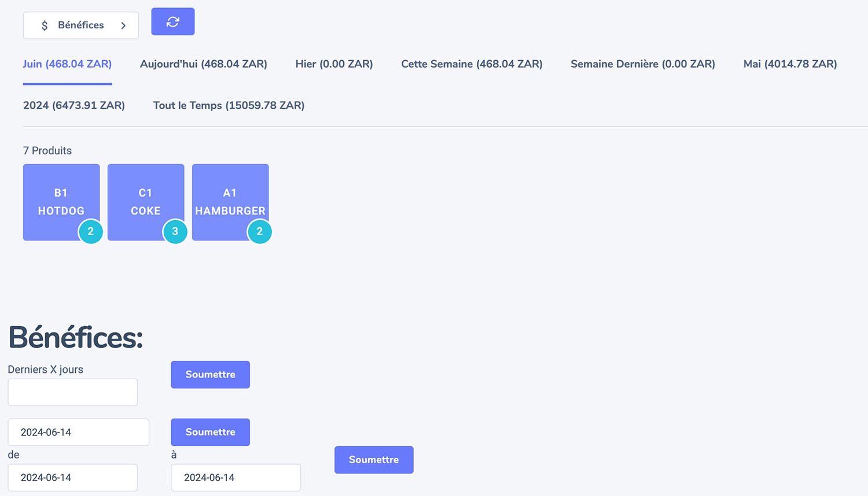Click the Bénéfices: heading
The width and height of the screenshot is (868, 496).
click(75, 337)
